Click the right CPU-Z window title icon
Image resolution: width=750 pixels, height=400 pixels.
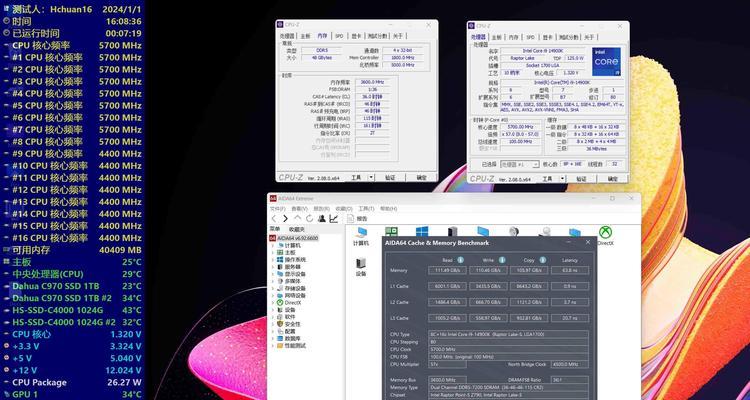(x=472, y=26)
